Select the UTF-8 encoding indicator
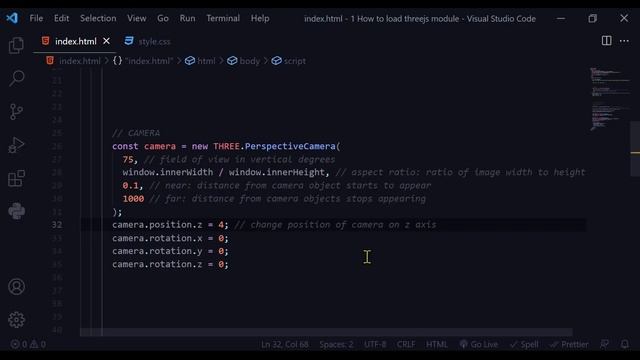The image size is (640, 360). [375, 344]
